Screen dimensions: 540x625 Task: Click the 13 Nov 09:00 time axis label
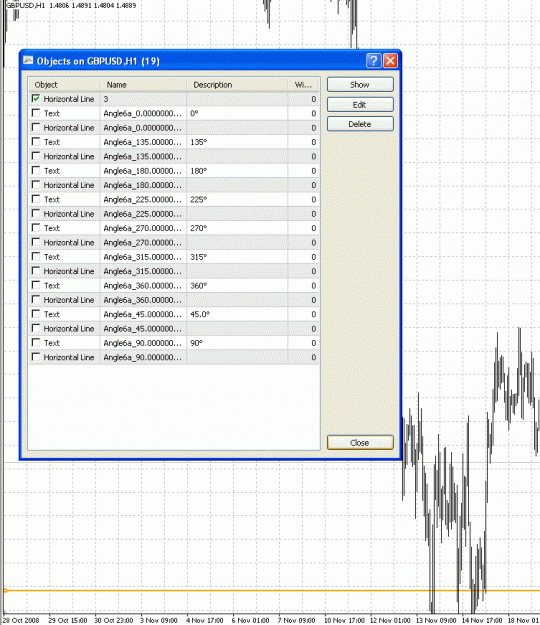(x=436, y=620)
